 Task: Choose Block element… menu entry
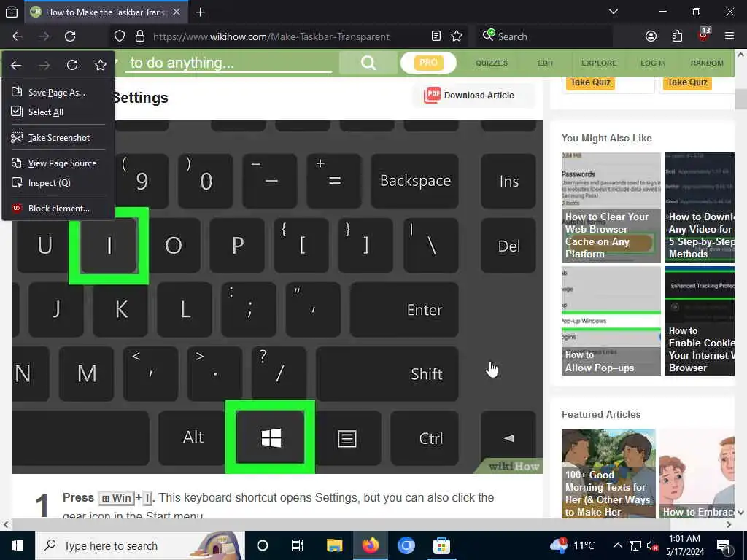click(x=58, y=209)
